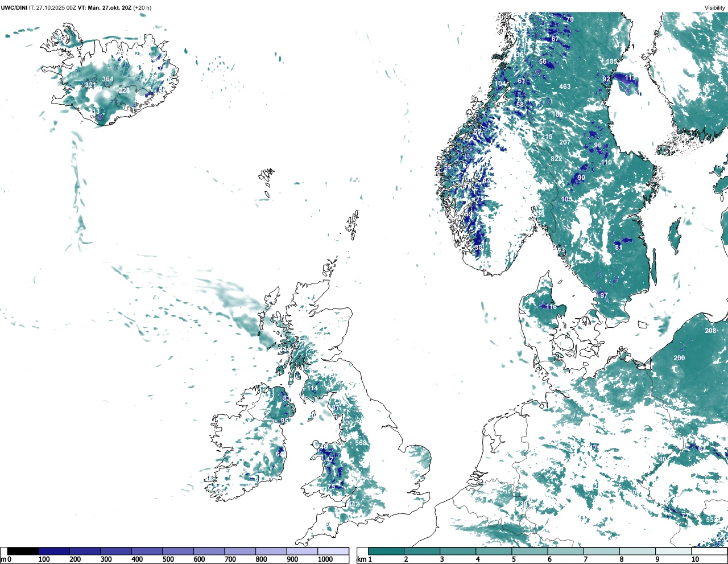Click the '104' value on Norway's coast
This screenshot has width=728, height=564.
pos(500,84)
